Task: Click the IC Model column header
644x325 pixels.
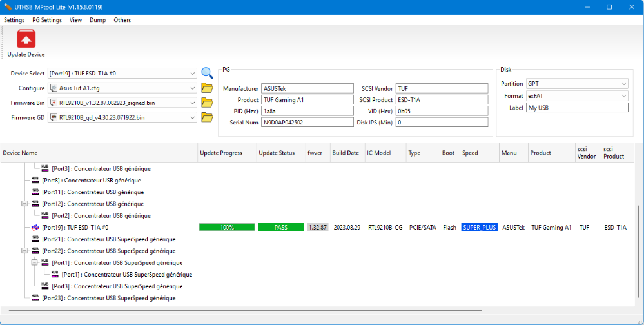Action: pos(379,153)
